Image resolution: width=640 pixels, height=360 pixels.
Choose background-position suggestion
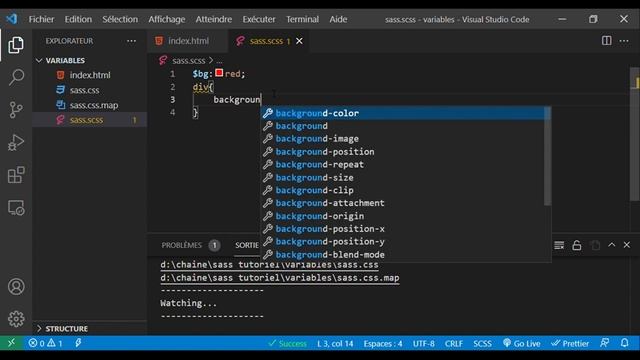(403, 152)
